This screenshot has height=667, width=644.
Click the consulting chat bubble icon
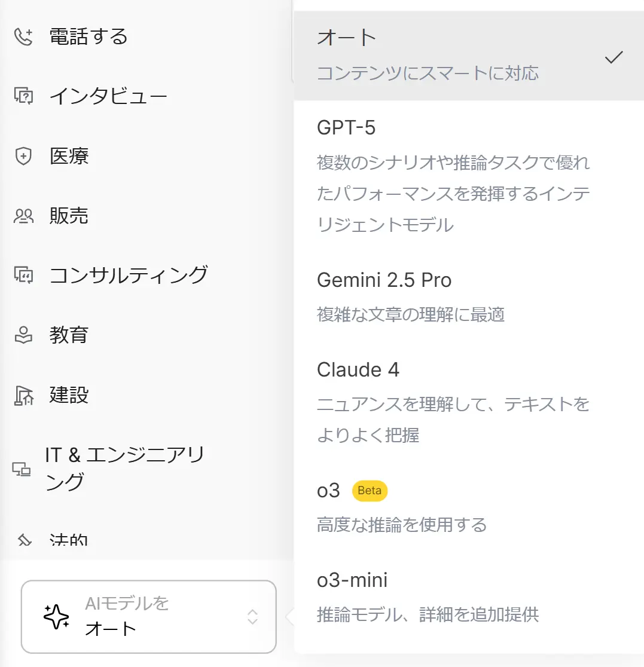pos(23,275)
